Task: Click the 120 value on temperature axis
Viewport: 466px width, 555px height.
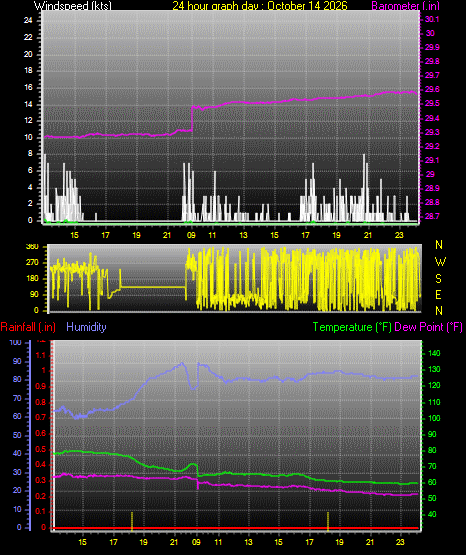Action: 434,385
